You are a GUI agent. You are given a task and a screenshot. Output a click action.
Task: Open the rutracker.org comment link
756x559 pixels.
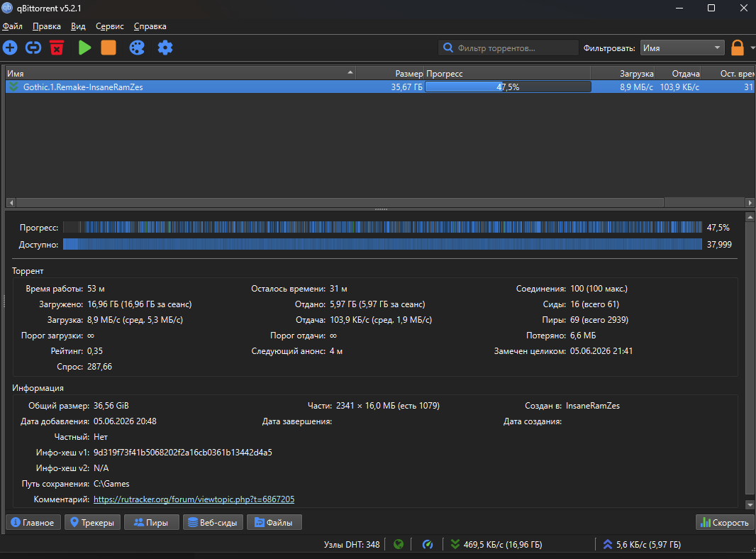pyautogui.click(x=194, y=499)
